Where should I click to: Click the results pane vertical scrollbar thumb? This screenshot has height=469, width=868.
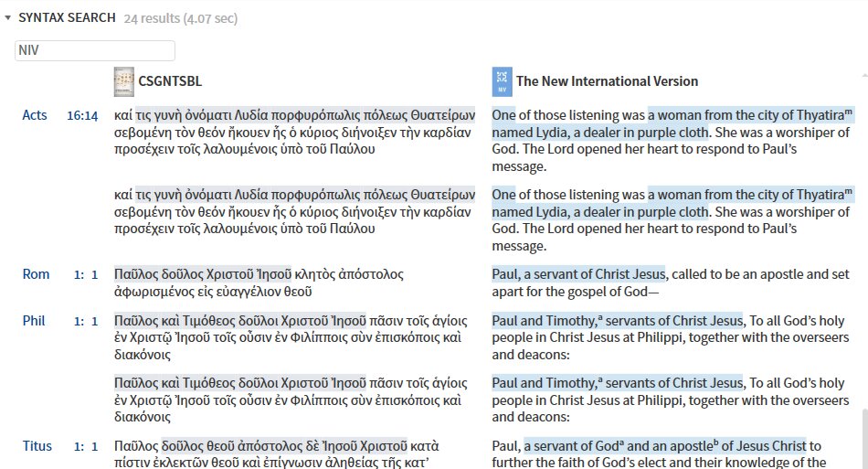click(864, 439)
